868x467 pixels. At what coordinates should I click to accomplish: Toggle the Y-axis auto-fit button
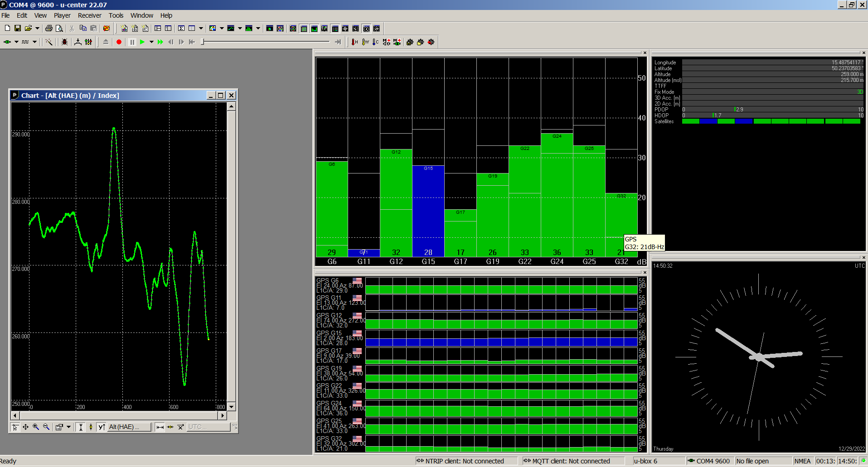pyautogui.click(x=81, y=427)
